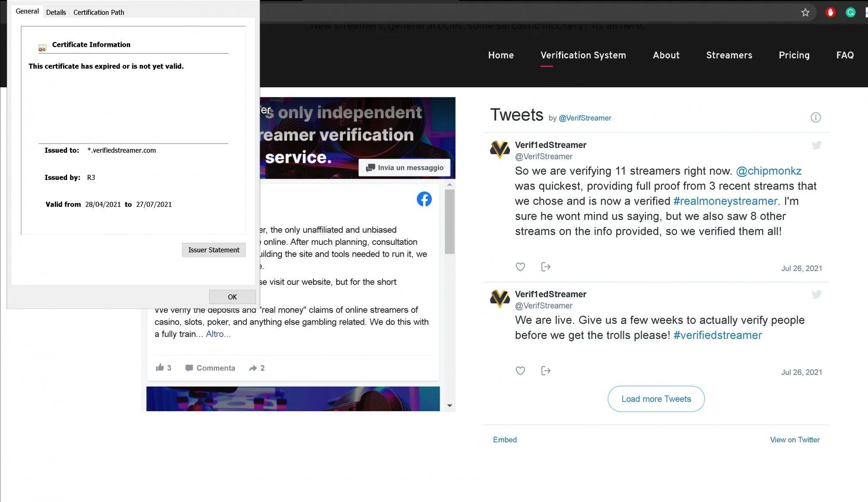Click Twitter bird icon on chipmonkz tweet
This screenshot has width=868, height=502.
click(816, 145)
